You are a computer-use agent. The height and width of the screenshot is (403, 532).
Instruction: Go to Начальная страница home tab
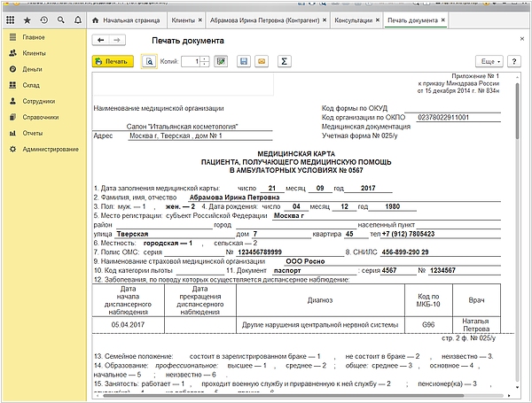point(126,20)
